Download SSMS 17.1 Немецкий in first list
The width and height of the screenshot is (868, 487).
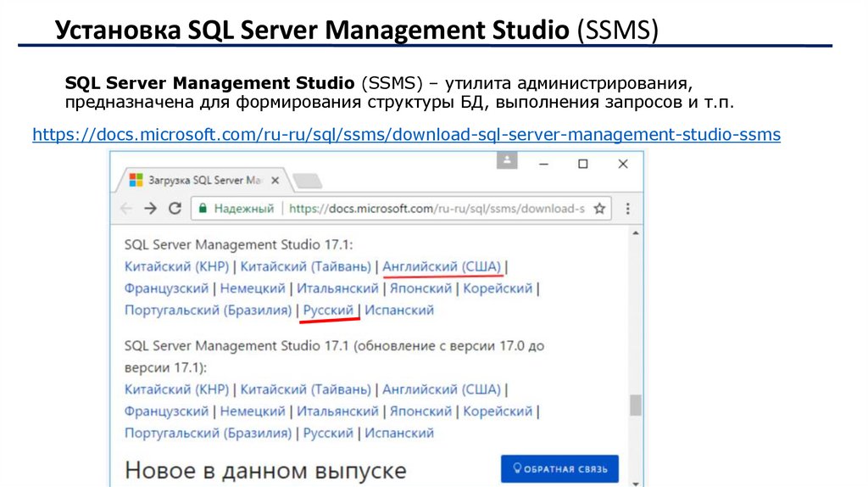[x=253, y=288]
